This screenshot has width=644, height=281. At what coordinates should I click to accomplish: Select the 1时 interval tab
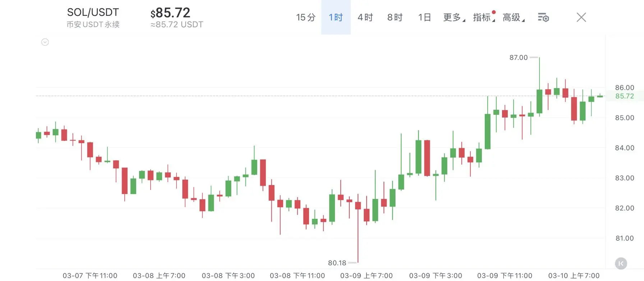tap(336, 17)
